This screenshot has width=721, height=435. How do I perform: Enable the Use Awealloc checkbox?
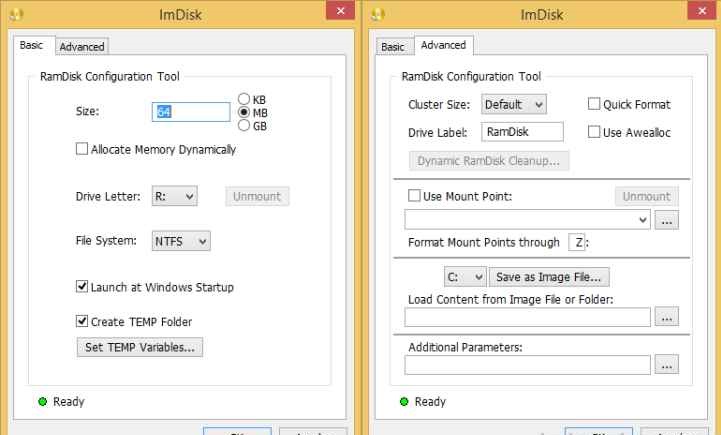click(x=594, y=131)
